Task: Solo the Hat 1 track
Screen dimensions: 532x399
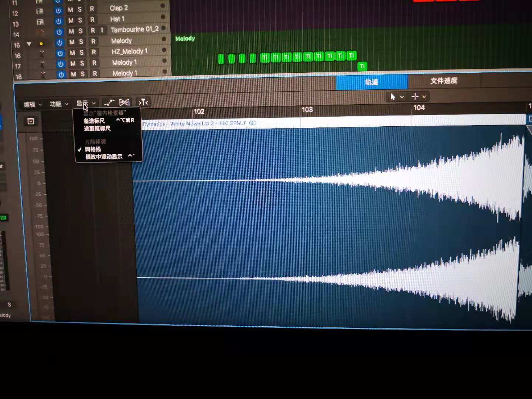Action: 80,20
